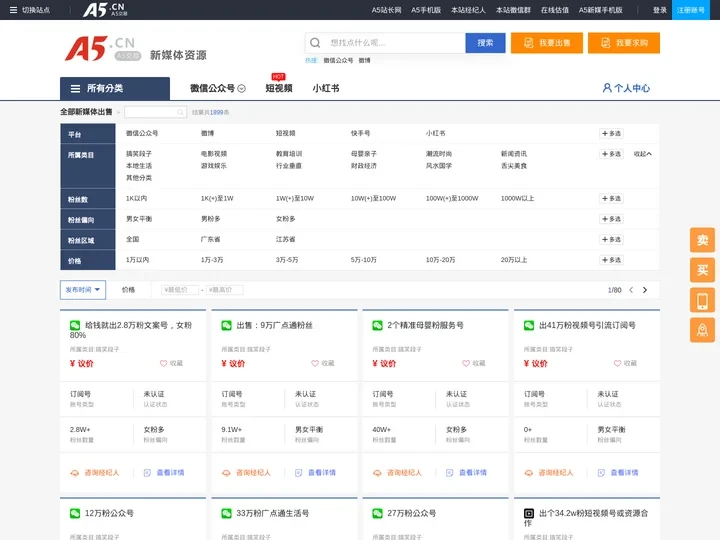Enable multi-select for 粉丝偏向 row

pyautogui.click(x=611, y=219)
